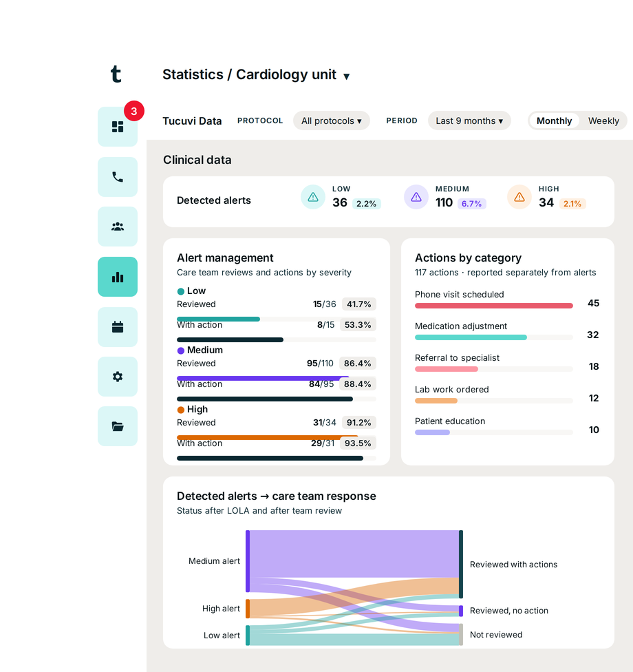Switch to Weekly view
Viewport: 633px width, 672px height.
pyautogui.click(x=603, y=121)
